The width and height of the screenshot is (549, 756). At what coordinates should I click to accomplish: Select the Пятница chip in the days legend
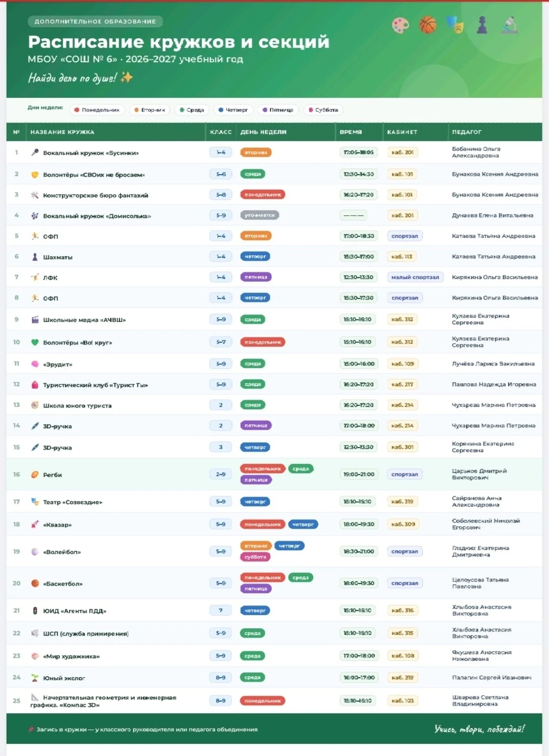point(278,110)
